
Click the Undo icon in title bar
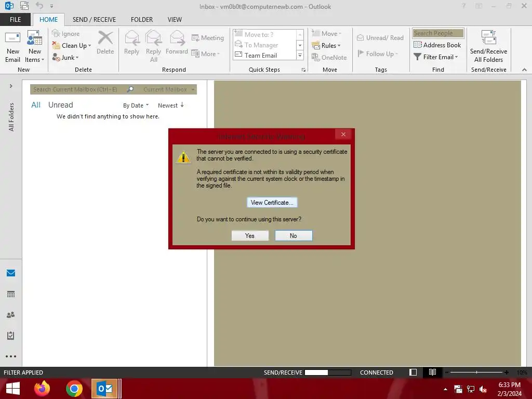(39, 6)
